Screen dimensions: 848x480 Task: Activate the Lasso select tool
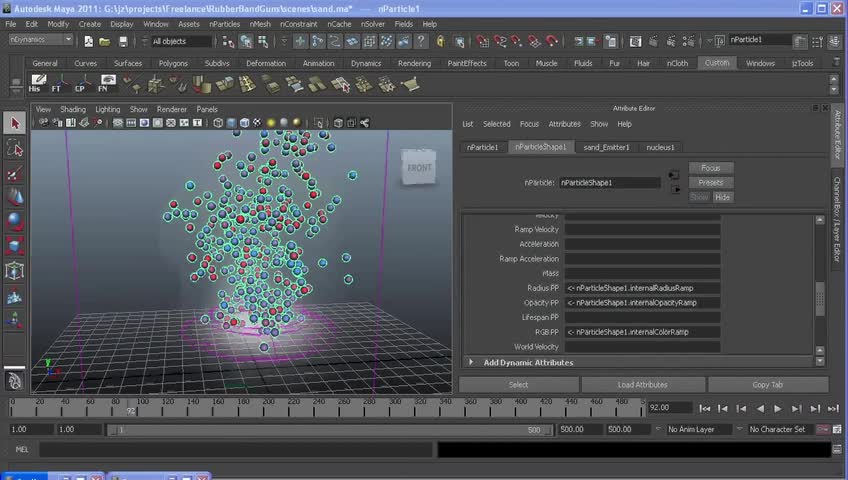pyautogui.click(x=15, y=149)
